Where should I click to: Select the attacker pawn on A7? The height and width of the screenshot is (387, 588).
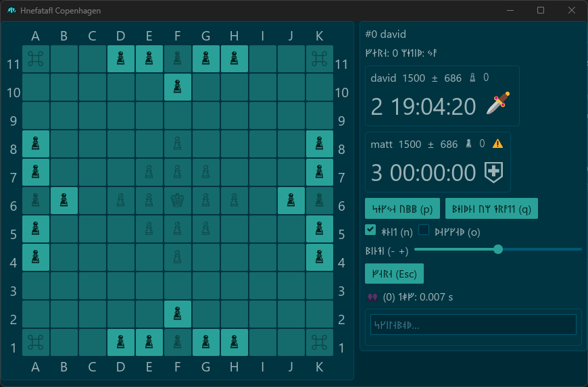pos(36,172)
